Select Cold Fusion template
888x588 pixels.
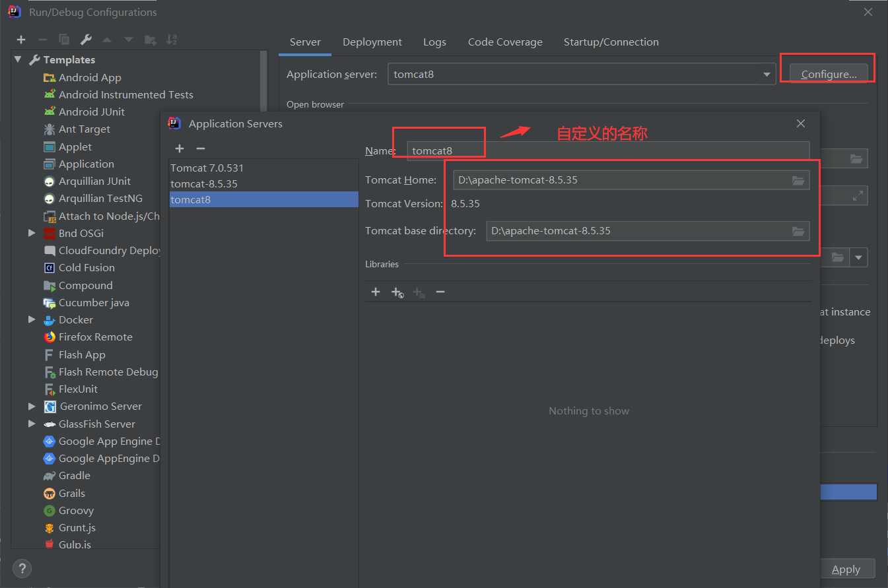click(x=86, y=267)
